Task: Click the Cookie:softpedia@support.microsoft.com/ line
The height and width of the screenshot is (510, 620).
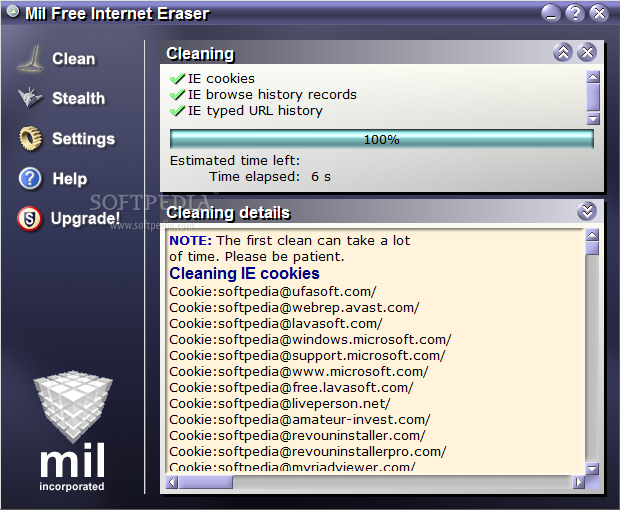Action: pos(307,355)
